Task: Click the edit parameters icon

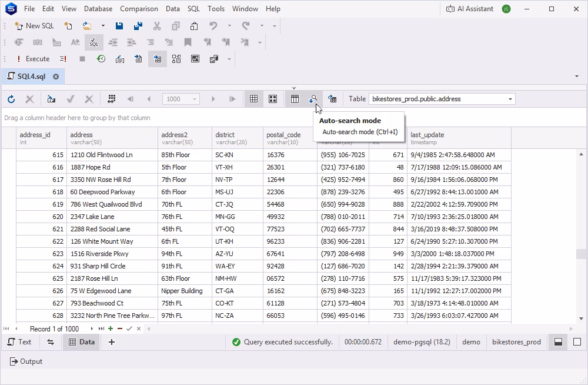Action: click(119, 59)
